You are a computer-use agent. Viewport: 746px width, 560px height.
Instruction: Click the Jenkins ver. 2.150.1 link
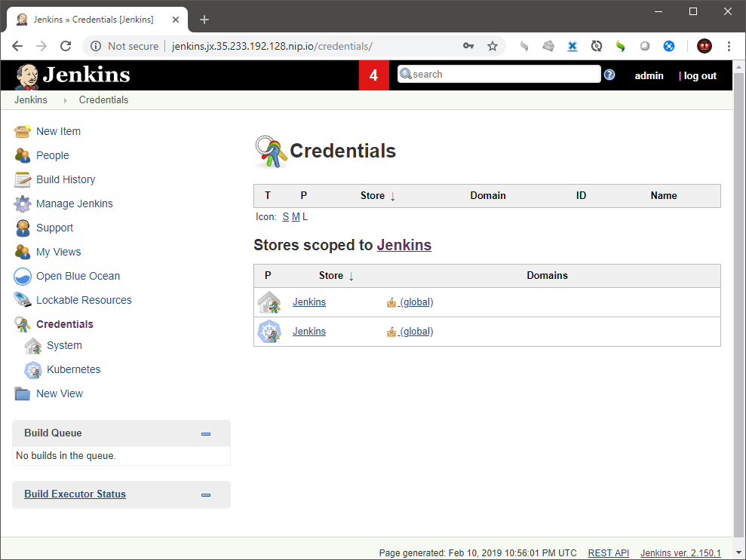tap(680, 553)
